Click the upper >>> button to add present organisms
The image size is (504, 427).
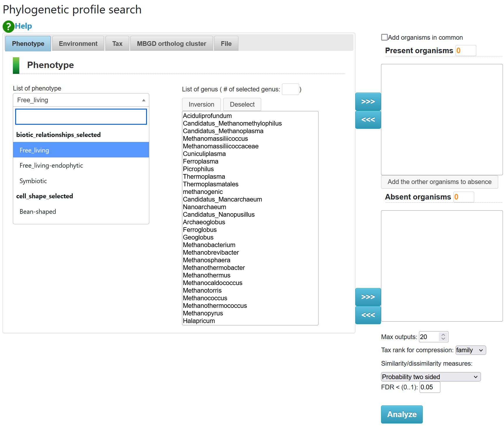coord(368,102)
